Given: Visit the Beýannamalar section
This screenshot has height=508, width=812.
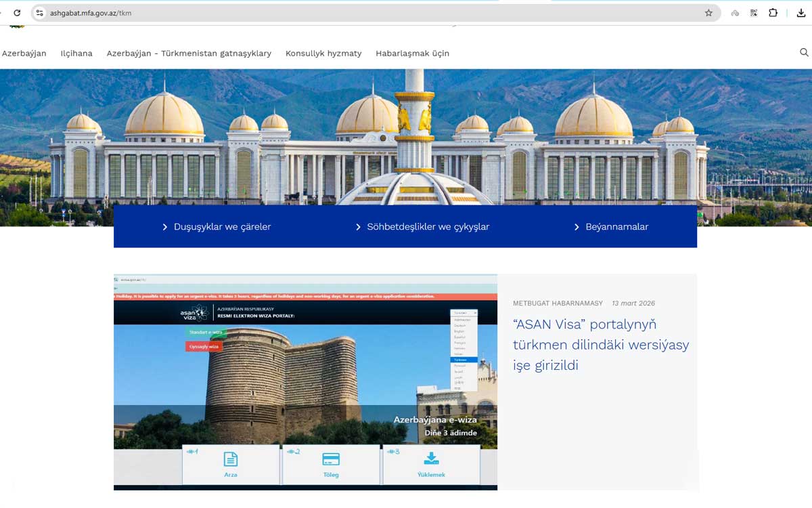Looking at the screenshot, I should coord(616,227).
